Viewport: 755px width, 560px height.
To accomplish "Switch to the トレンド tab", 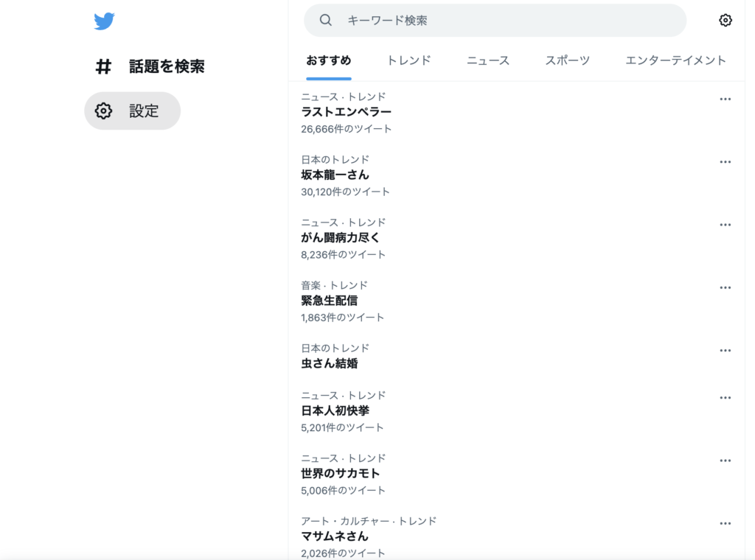I will pos(408,60).
